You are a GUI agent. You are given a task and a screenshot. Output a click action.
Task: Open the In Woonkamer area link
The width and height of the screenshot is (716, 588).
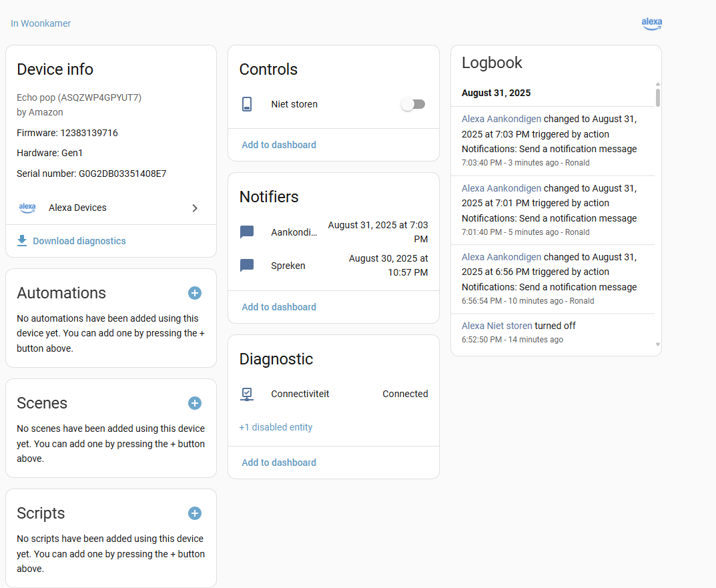(x=41, y=23)
